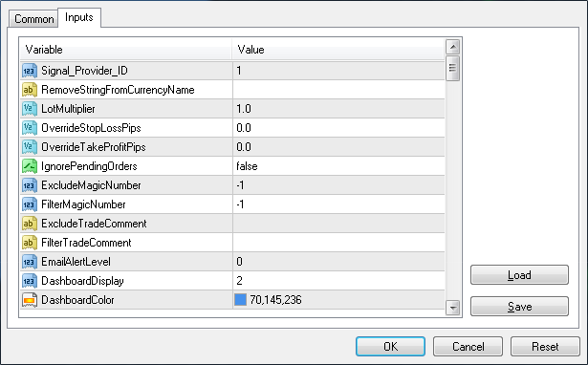This screenshot has height=365, width=588.
Task: Select the ExcludeMagicNumber variable name
Action: (91, 185)
